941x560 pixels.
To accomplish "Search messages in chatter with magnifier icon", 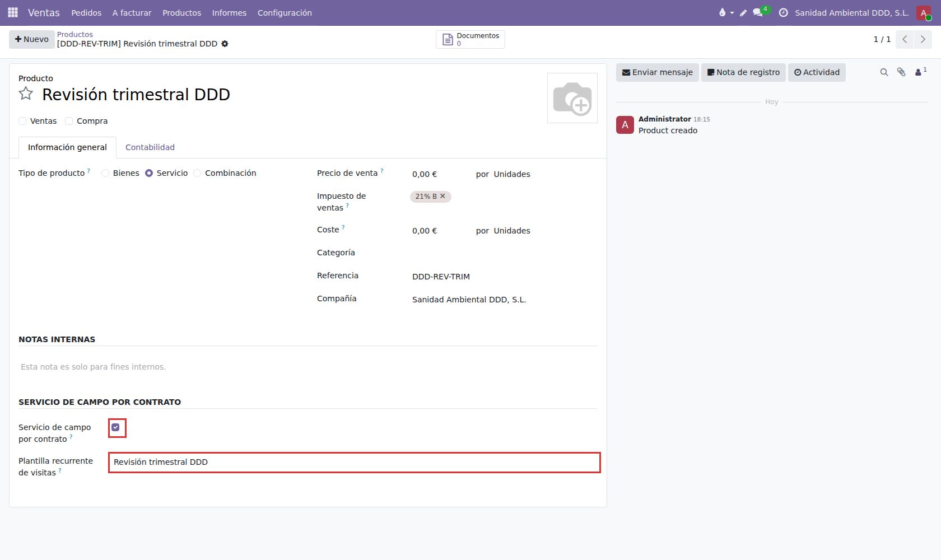I will tap(884, 72).
